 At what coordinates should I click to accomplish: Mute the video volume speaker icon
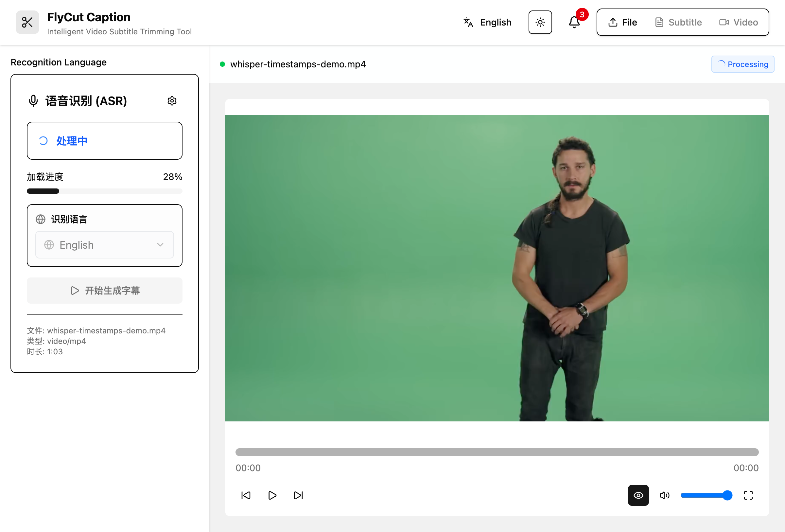(x=664, y=495)
